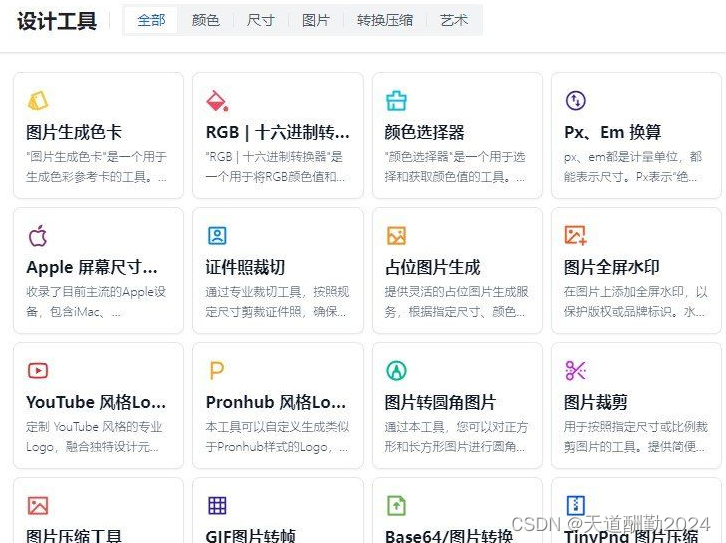Open the 图片压缩工具 title
The width and height of the screenshot is (726, 543).
tap(74, 536)
